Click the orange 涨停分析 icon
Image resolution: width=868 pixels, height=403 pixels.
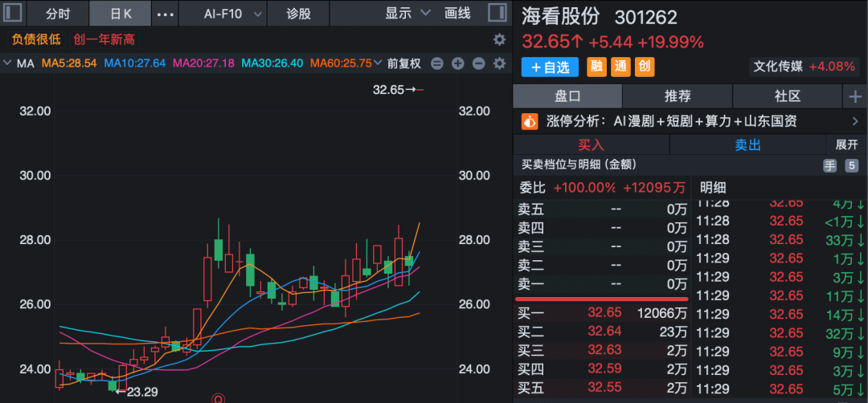tap(529, 121)
